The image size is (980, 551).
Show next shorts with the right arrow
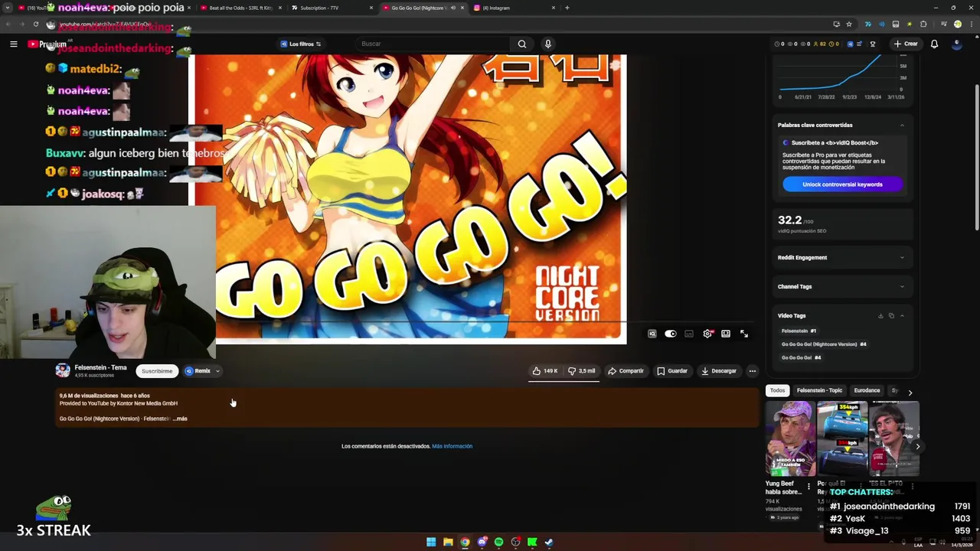917,446
